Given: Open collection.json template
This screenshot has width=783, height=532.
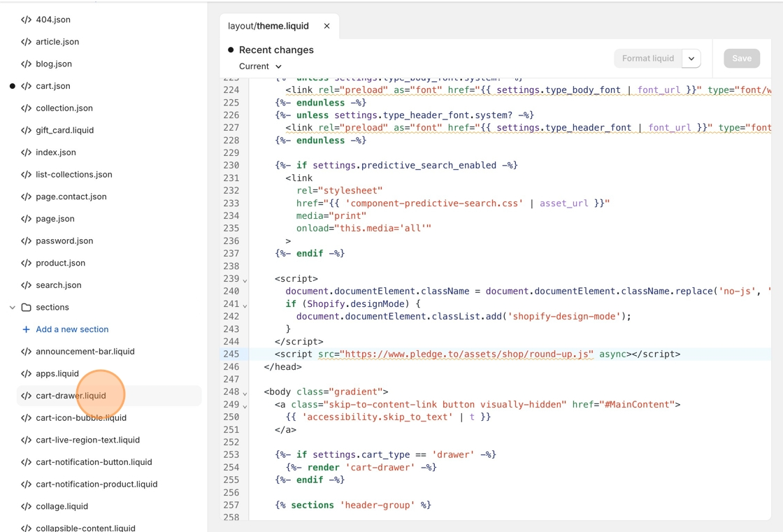Looking at the screenshot, I should [x=64, y=108].
